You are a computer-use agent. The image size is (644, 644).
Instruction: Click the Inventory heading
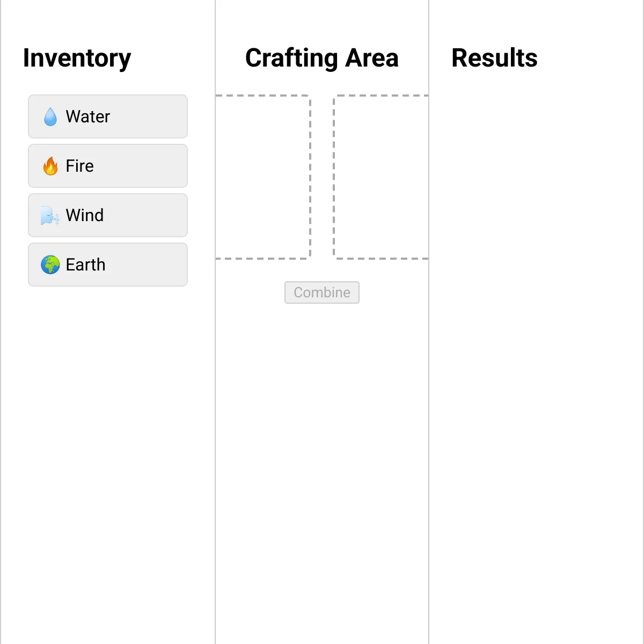click(77, 58)
